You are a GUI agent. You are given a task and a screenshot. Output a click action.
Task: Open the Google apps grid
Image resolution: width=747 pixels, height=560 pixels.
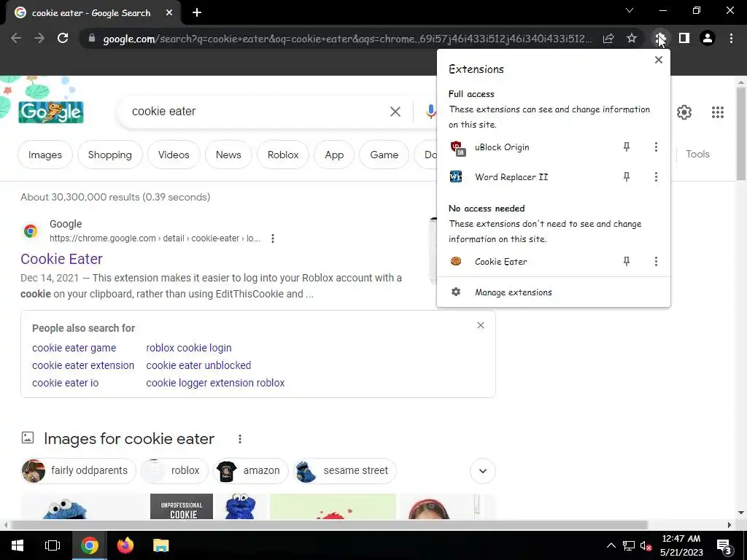(718, 112)
